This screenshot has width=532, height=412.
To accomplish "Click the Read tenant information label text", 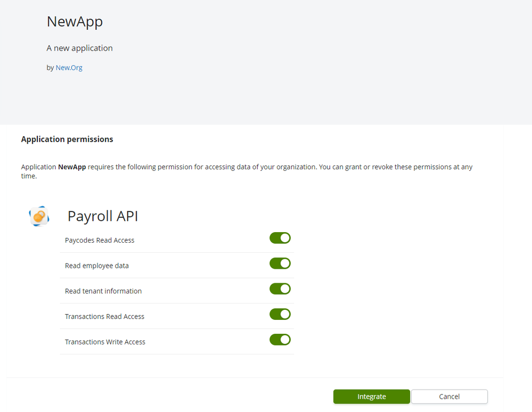I will pyautogui.click(x=103, y=291).
